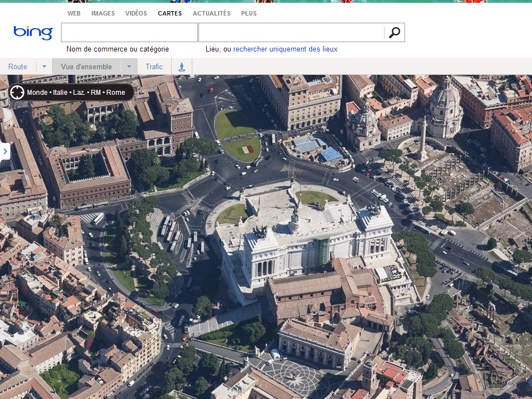Open the Vue d'ensemble view dropdown

pos(129,66)
